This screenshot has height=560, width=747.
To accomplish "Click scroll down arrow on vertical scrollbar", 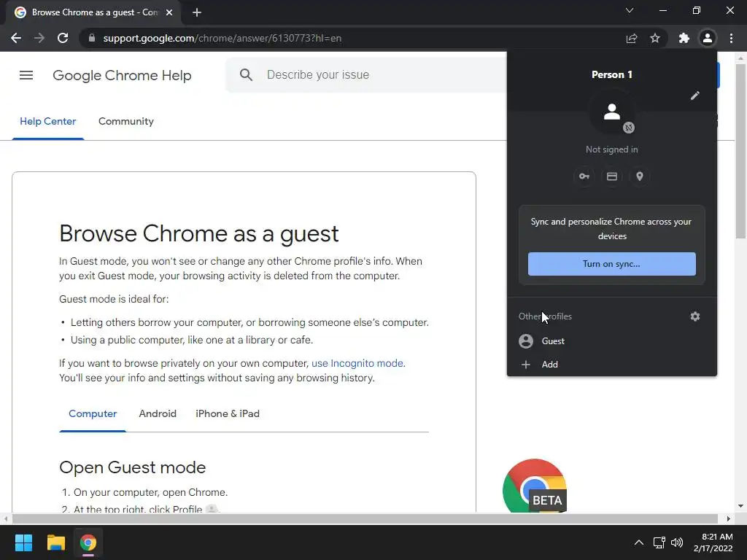I will (740, 506).
